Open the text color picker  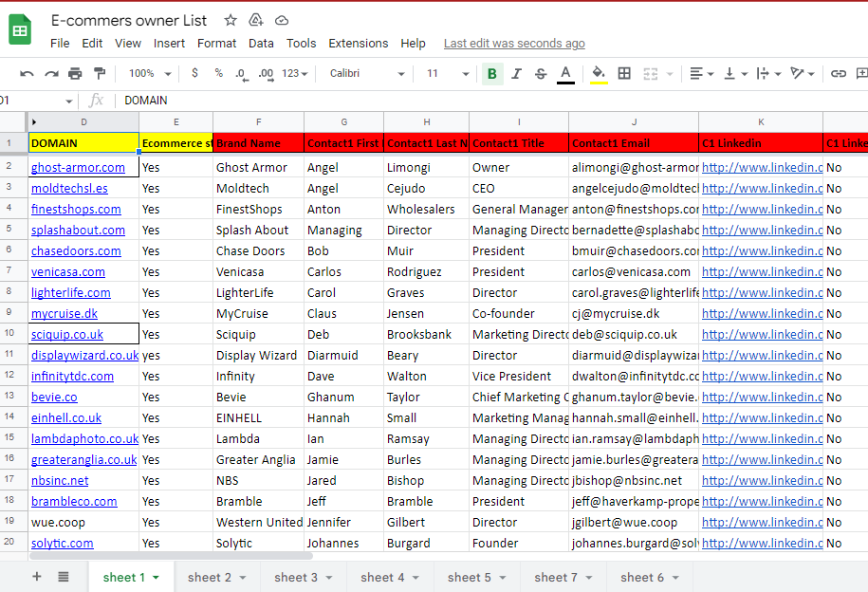pos(565,74)
